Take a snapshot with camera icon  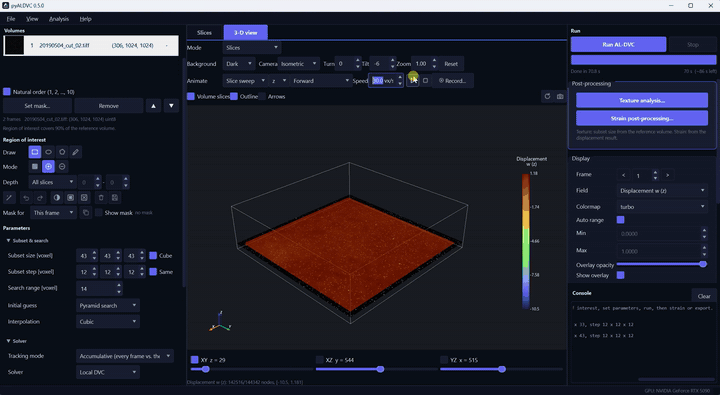pyautogui.click(x=560, y=96)
